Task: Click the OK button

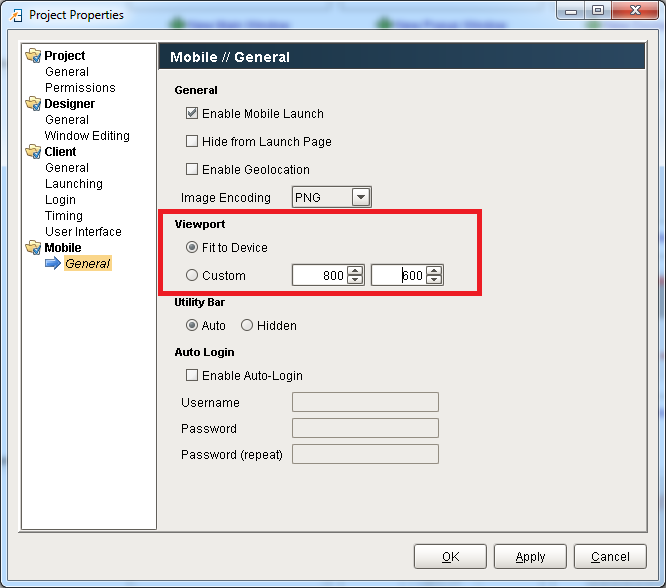Action: pos(450,557)
